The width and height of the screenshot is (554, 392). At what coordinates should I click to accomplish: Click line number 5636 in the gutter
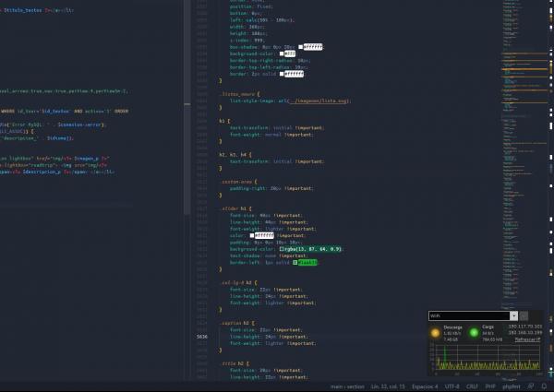(x=202, y=337)
